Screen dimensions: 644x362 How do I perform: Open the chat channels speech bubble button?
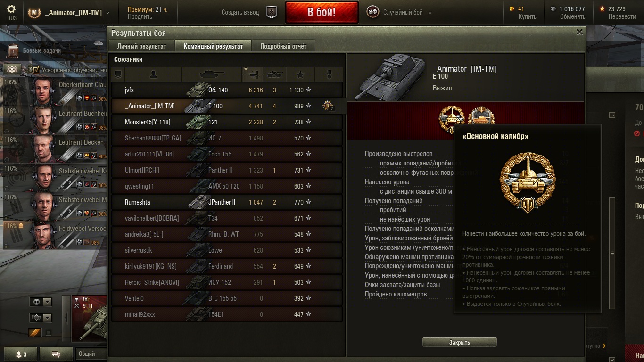[x=56, y=354]
